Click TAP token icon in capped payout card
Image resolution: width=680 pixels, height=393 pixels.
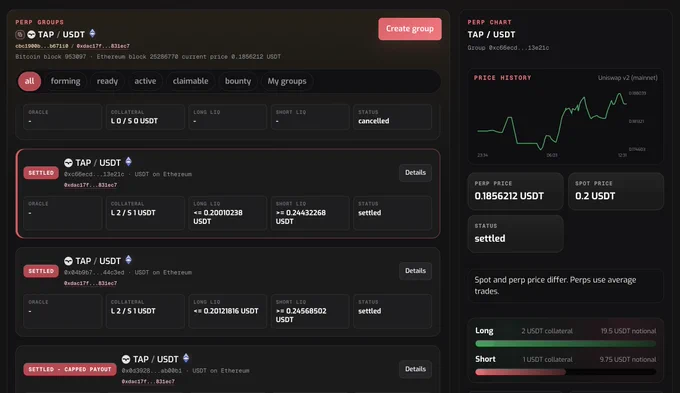pos(126,359)
